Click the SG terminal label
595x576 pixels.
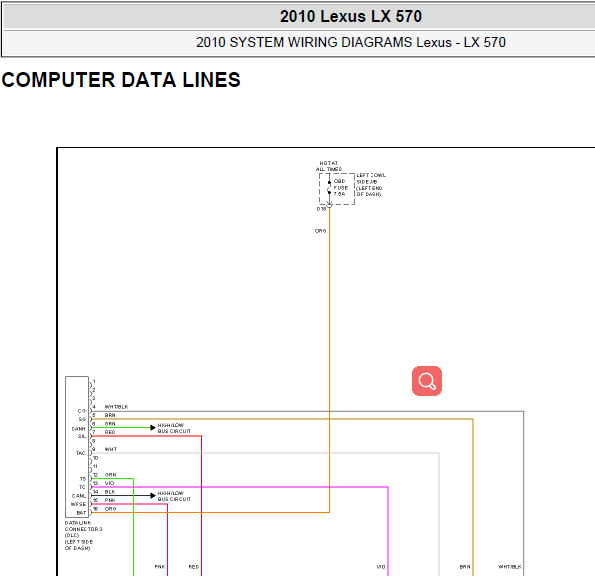[82, 419]
